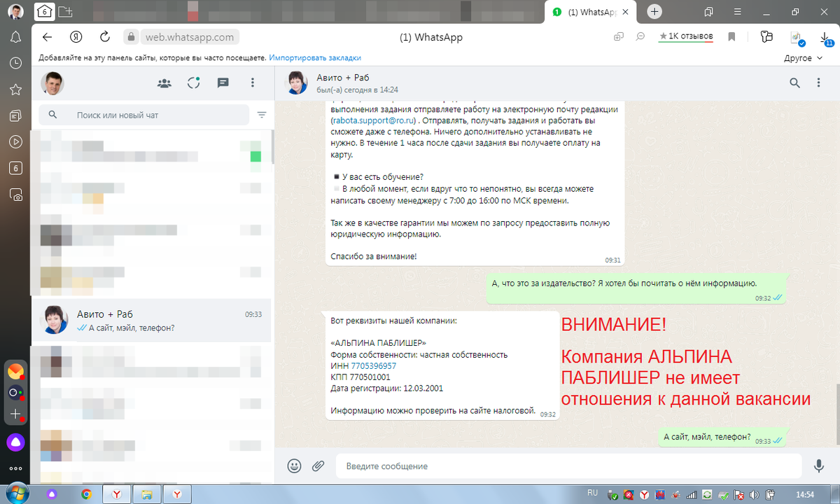Open sidebar notifications bell

click(x=15, y=36)
